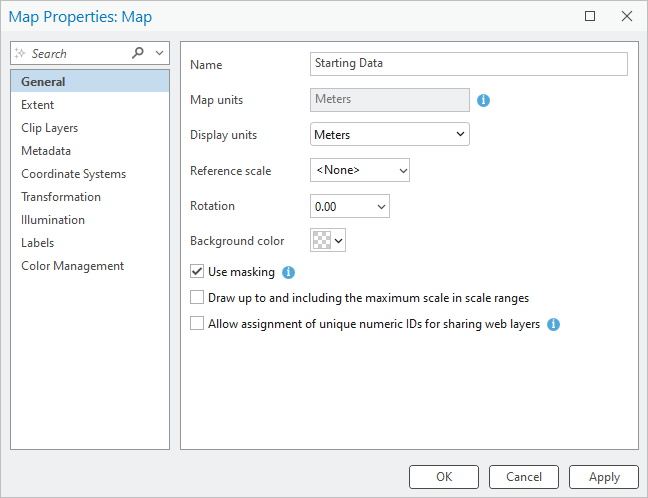This screenshot has height=498, width=648.
Task: Expand the Reference scale dropdown
Action: [x=359, y=171]
